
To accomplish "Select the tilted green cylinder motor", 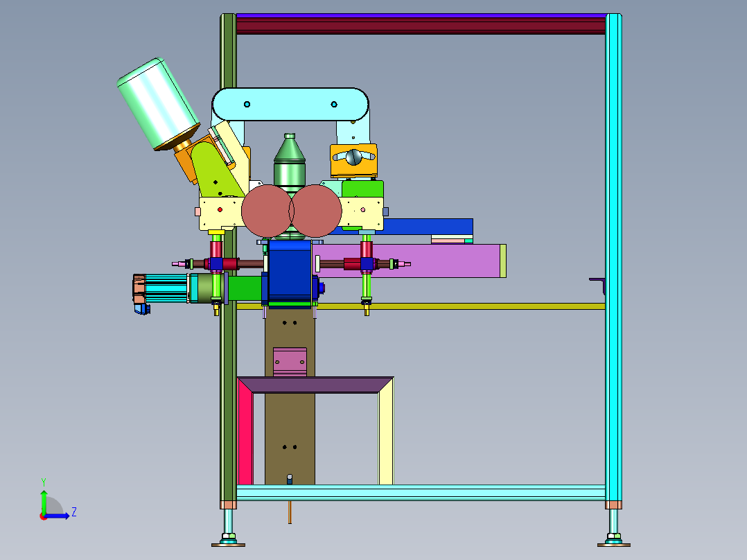I will point(157,104).
